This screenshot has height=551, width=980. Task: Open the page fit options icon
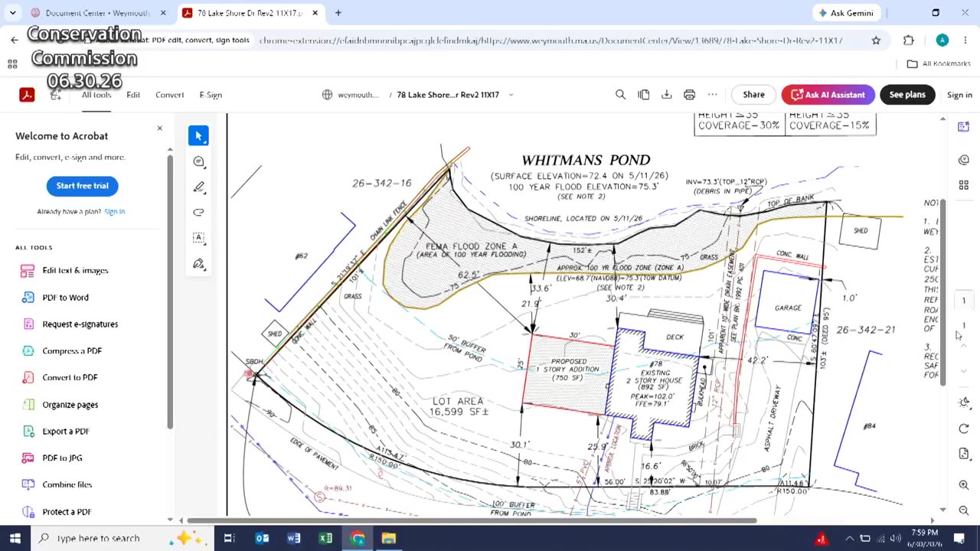coord(964,454)
